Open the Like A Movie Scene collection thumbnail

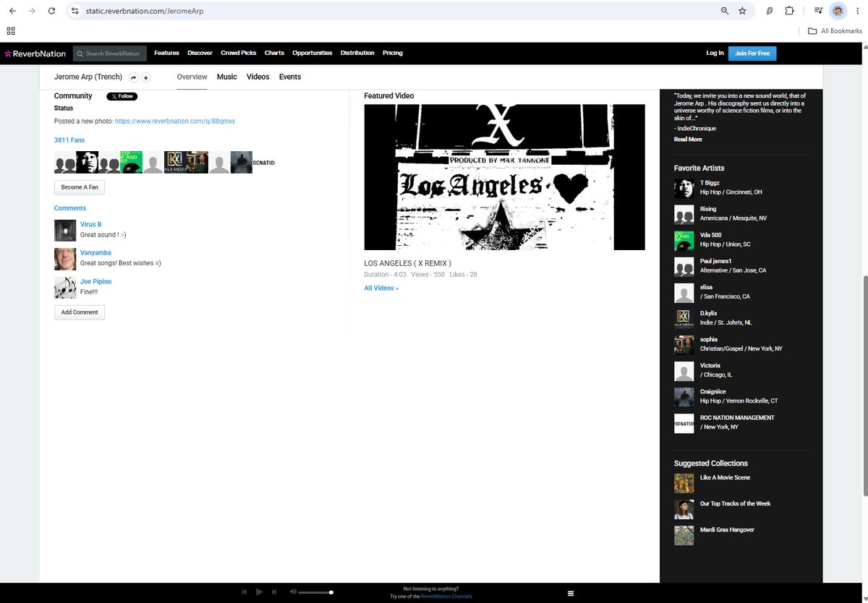point(684,483)
